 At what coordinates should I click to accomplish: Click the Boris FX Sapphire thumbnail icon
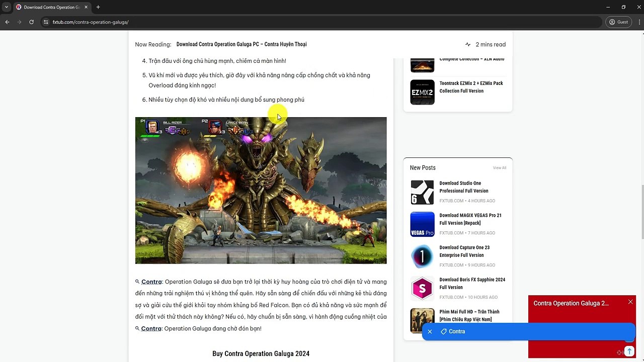(x=422, y=289)
